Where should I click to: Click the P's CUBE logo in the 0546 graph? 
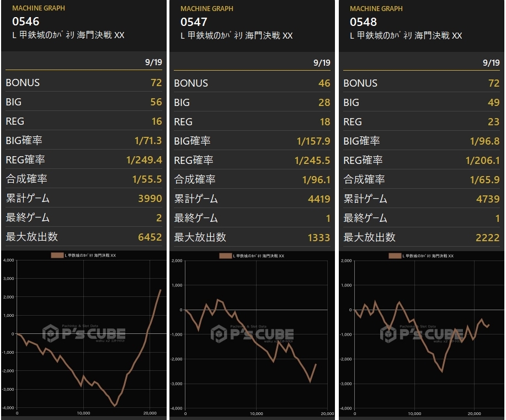84,333
